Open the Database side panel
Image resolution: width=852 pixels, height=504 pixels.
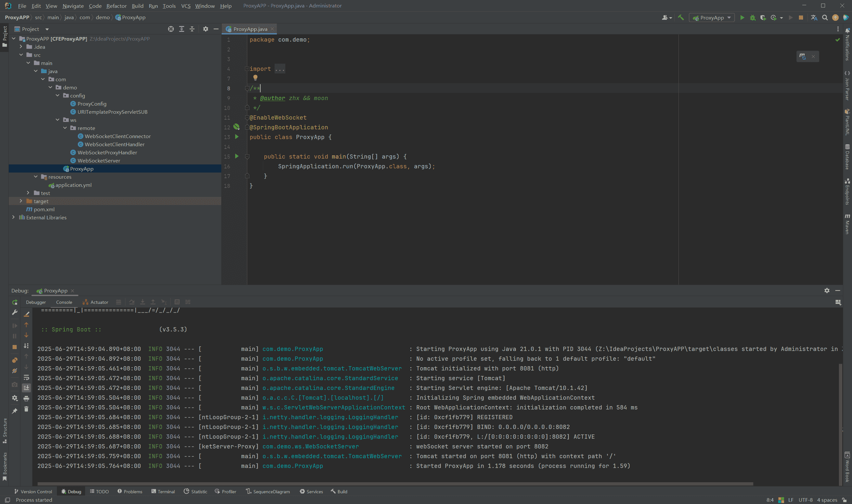(x=847, y=157)
